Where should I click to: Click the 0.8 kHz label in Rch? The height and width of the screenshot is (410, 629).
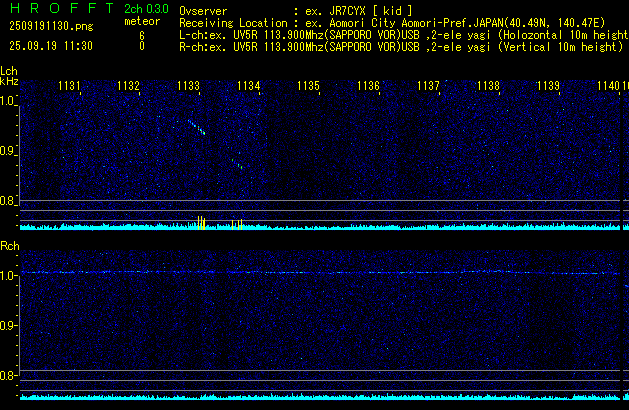click(x=8, y=377)
